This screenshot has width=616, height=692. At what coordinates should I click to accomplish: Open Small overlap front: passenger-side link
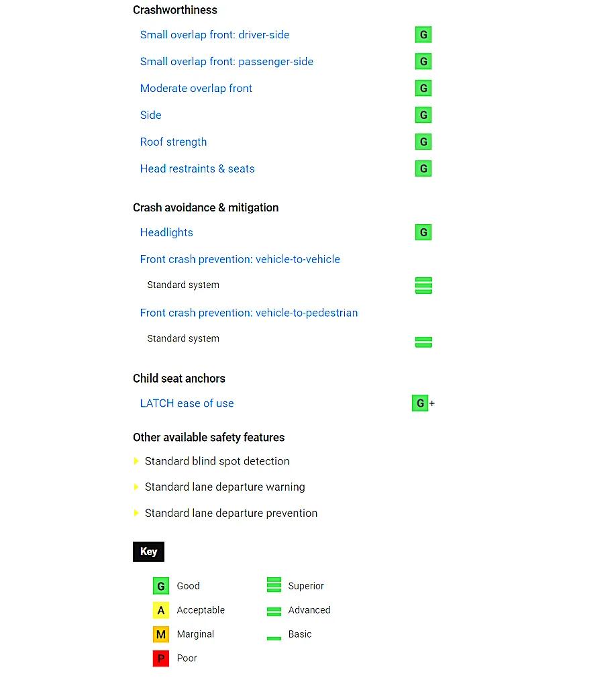pyautogui.click(x=226, y=62)
